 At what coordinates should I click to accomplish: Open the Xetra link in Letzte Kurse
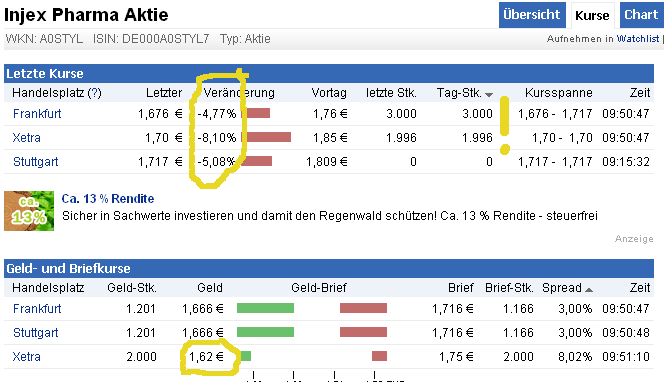(27, 138)
